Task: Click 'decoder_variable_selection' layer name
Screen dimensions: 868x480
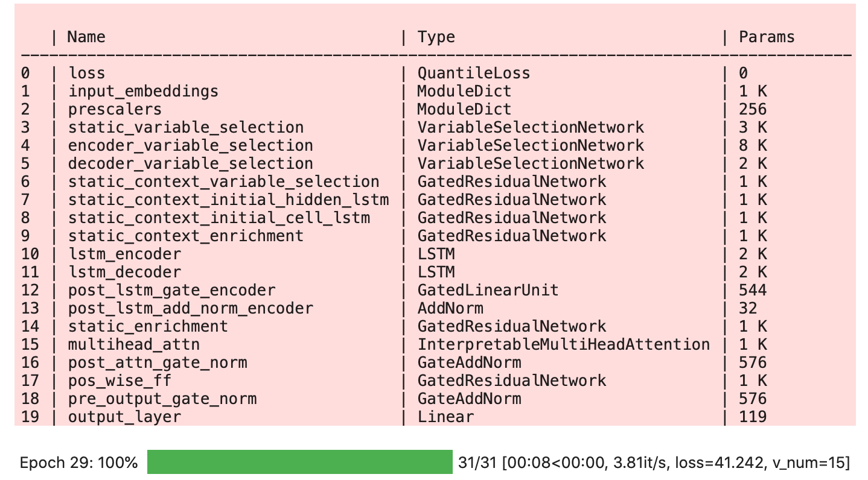Action: click(x=190, y=163)
